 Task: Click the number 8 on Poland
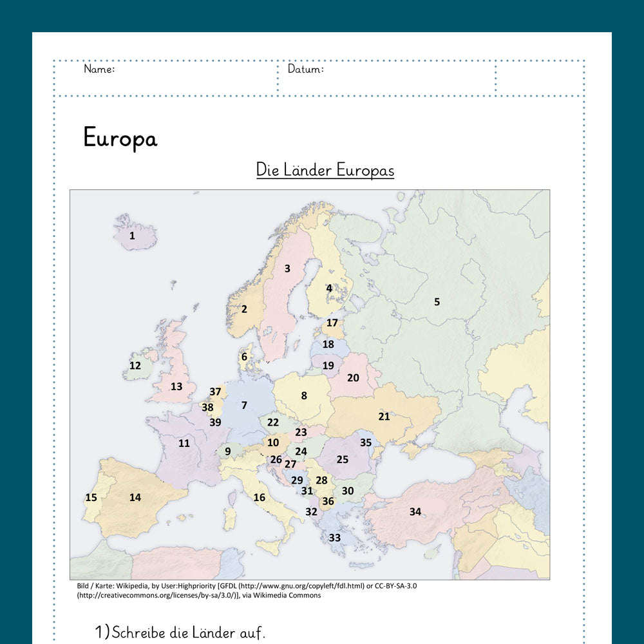coord(304,395)
